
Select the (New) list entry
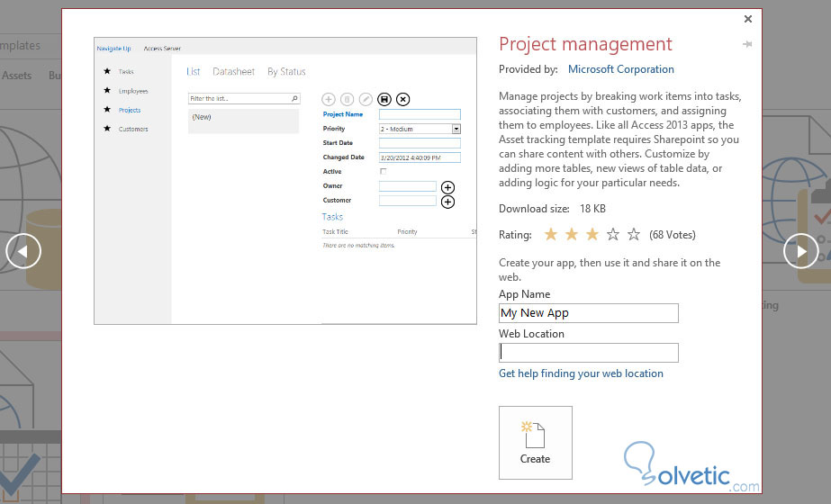(x=243, y=121)
